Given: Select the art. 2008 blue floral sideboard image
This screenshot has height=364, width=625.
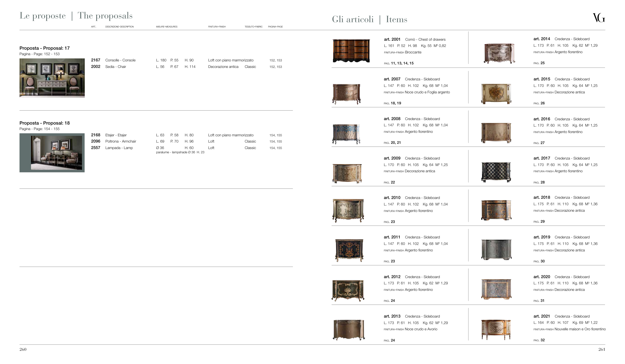Looking at the screenshot, I should pos(346,134).
